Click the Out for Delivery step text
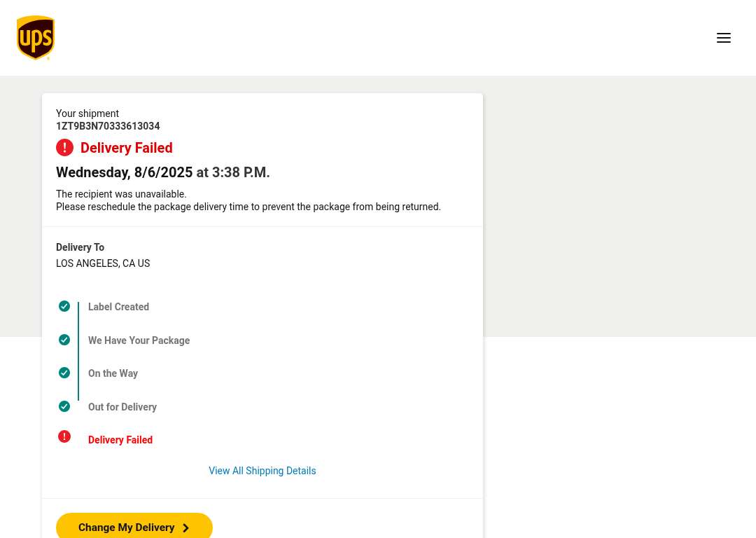 click(x=122, y=407)
